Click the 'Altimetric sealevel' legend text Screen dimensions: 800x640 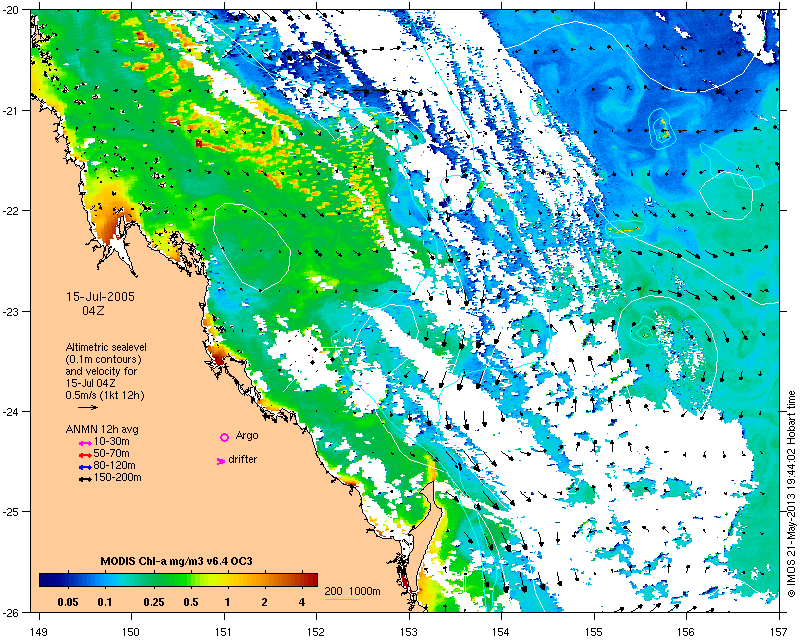106,347
